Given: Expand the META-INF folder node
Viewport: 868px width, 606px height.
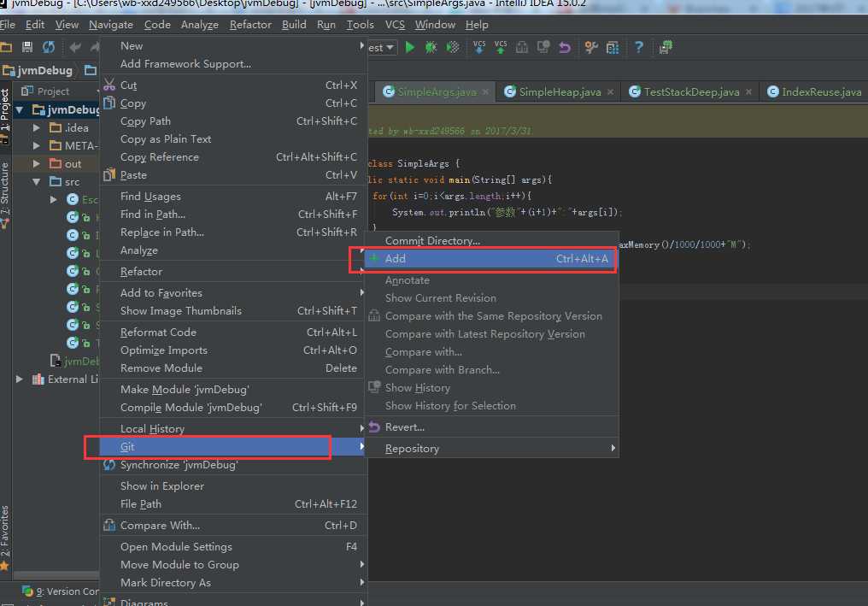Looking at the screenshot, I should click(37, 145).
